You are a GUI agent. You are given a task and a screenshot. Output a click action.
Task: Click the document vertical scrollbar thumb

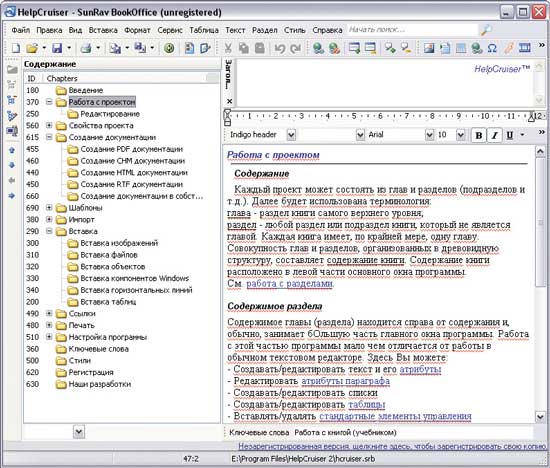tap(540, 222)
